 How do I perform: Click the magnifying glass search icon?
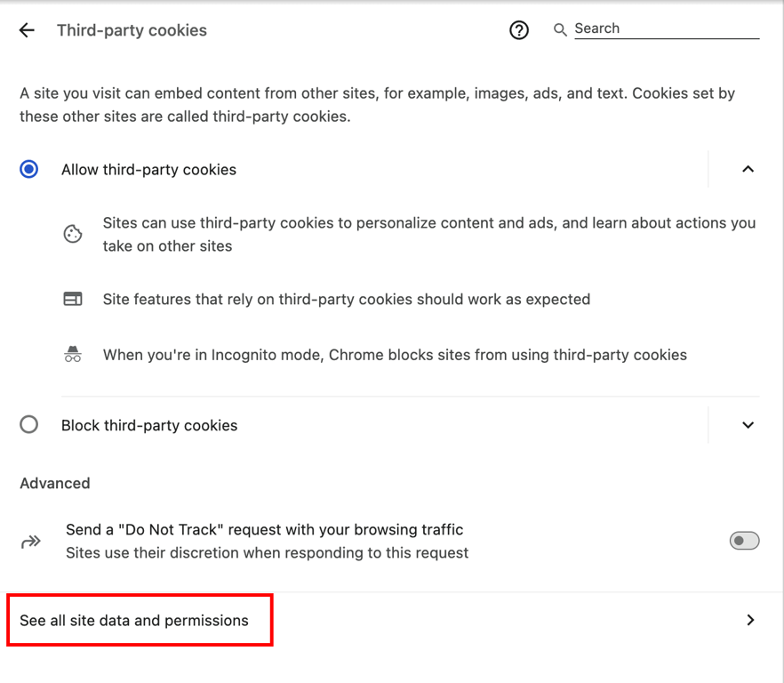point(560,29)
